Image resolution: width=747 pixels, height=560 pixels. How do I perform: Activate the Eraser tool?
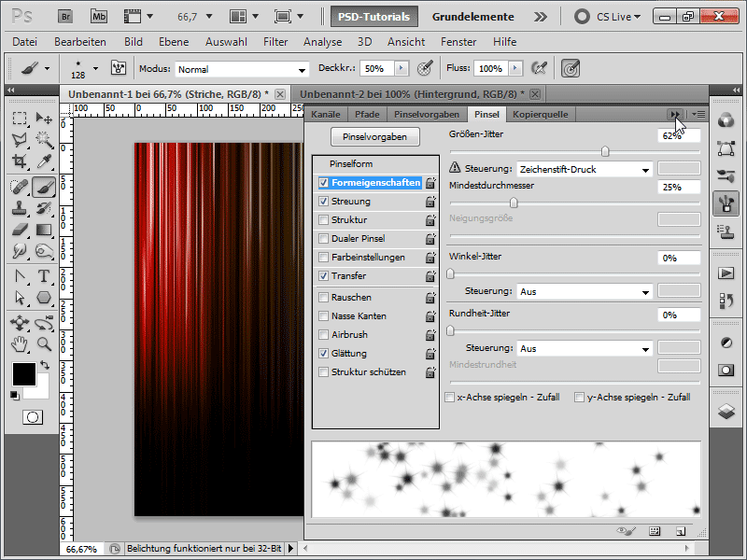click(20, 230)
